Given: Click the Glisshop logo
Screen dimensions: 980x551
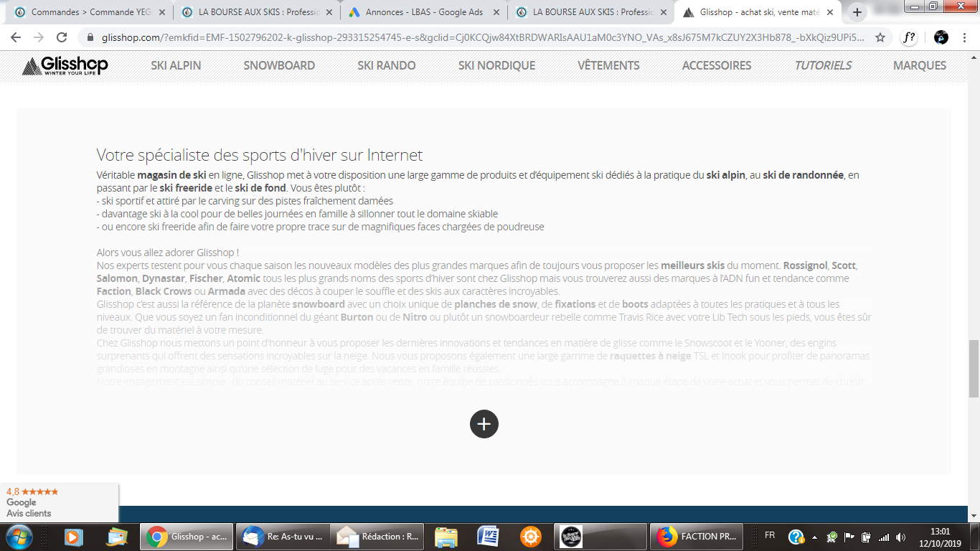Looking at the screenshot, I should point(65,66).
